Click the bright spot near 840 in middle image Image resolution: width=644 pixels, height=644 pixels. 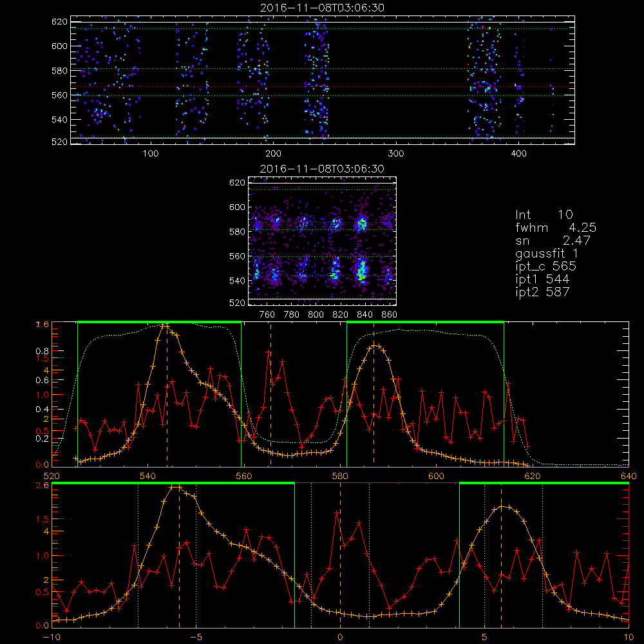362,224
